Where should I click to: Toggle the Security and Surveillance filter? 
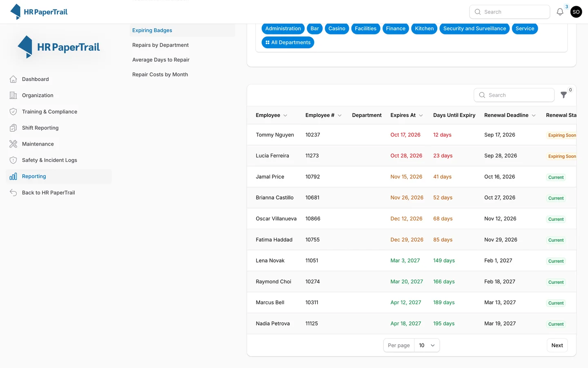(474, 29)
